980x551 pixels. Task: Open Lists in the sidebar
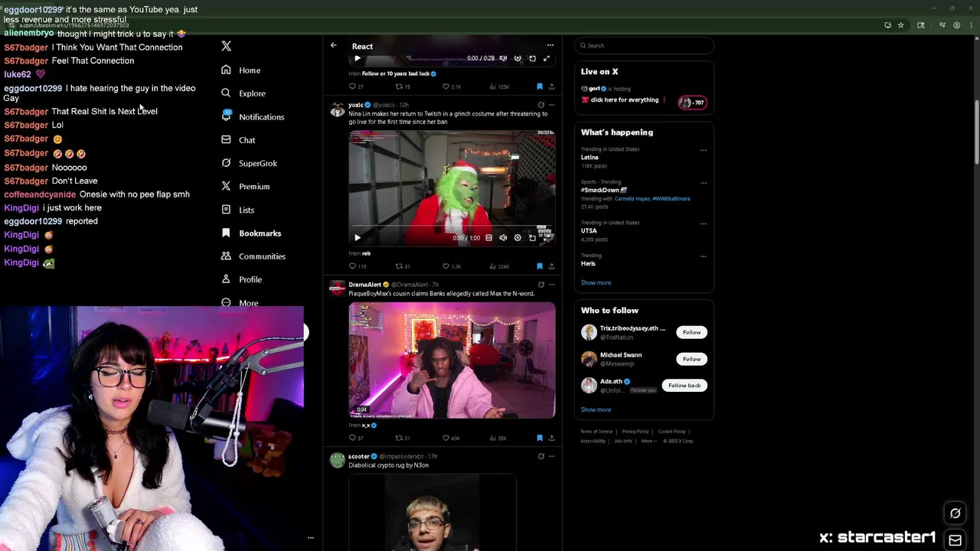point(237,210)
